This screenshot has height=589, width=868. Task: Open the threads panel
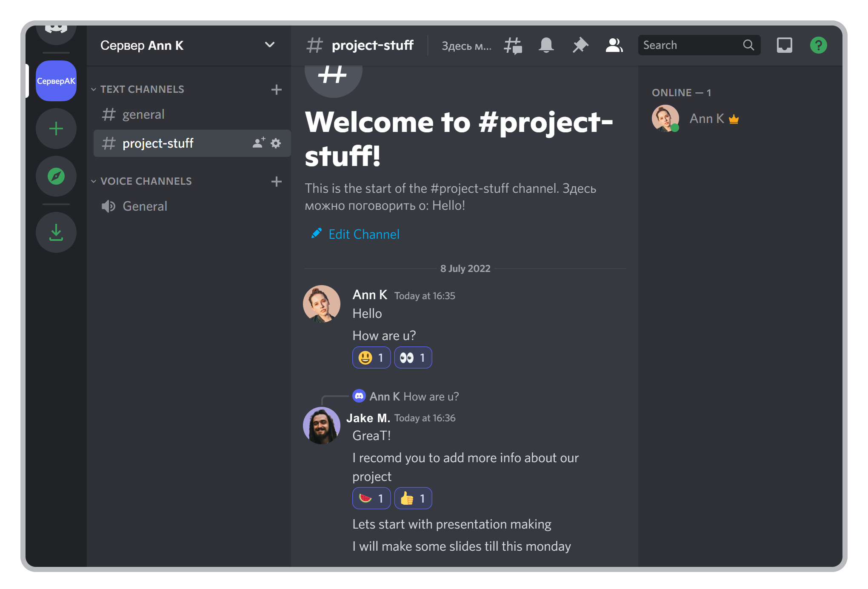513,45
